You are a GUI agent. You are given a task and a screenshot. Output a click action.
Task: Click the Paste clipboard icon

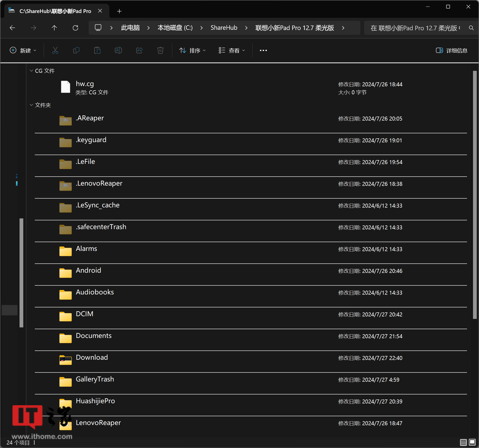click(x=97, y=50)
